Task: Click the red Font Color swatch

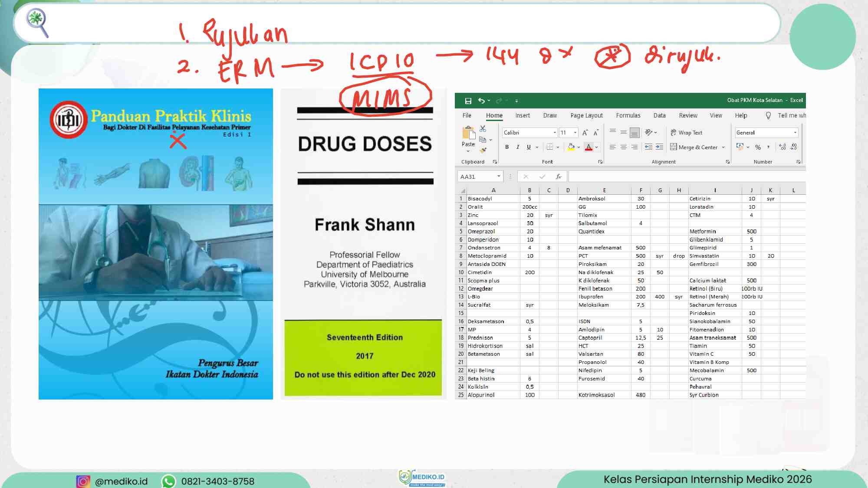Action: click(589, 147)
